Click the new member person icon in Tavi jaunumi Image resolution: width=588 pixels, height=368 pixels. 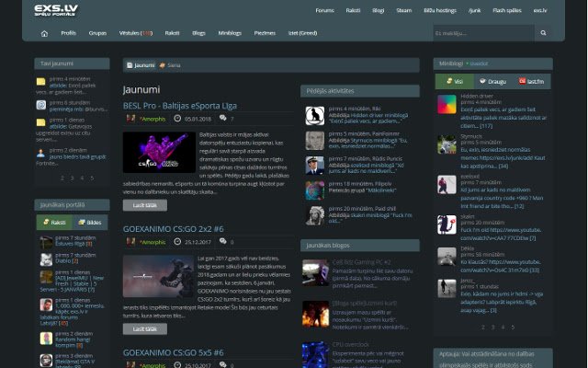pos(40,154)
